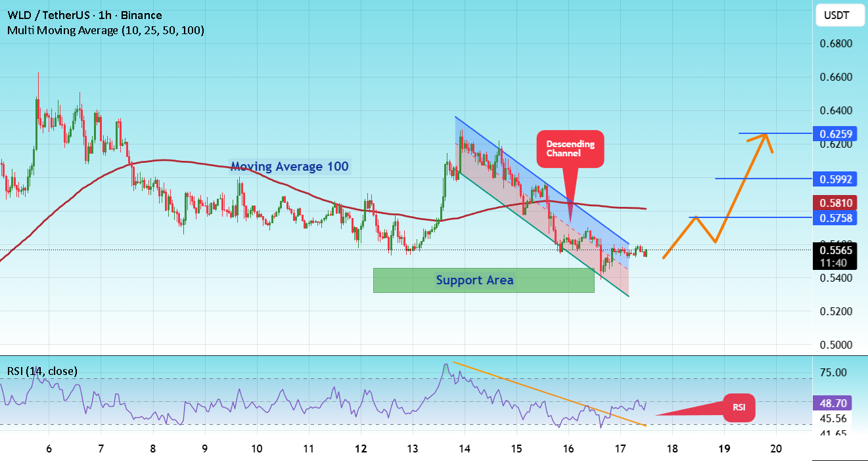This screenshot has width=868, height=461.
Task: Select the 0.5758 price target label
Action: point(836,217)
